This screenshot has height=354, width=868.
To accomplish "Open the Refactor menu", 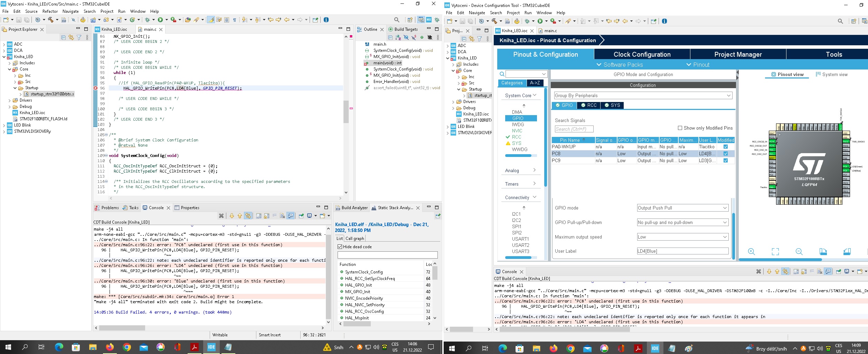I will coord(50,11).
